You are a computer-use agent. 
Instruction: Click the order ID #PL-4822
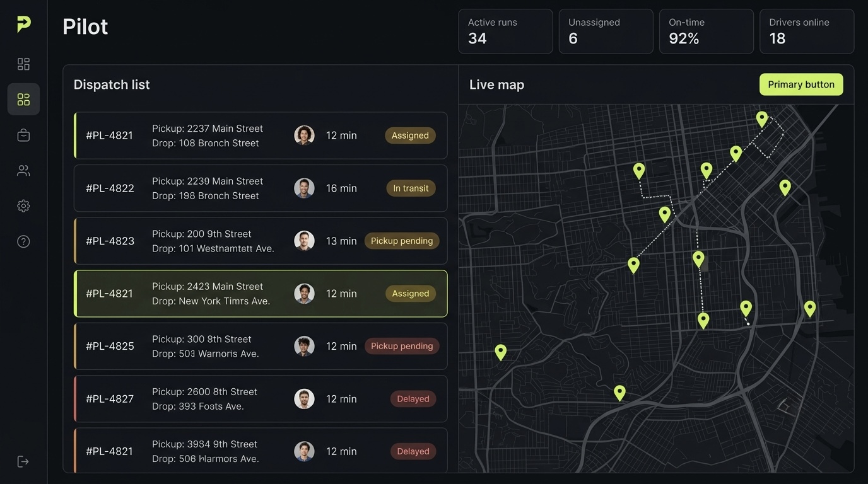110,188
